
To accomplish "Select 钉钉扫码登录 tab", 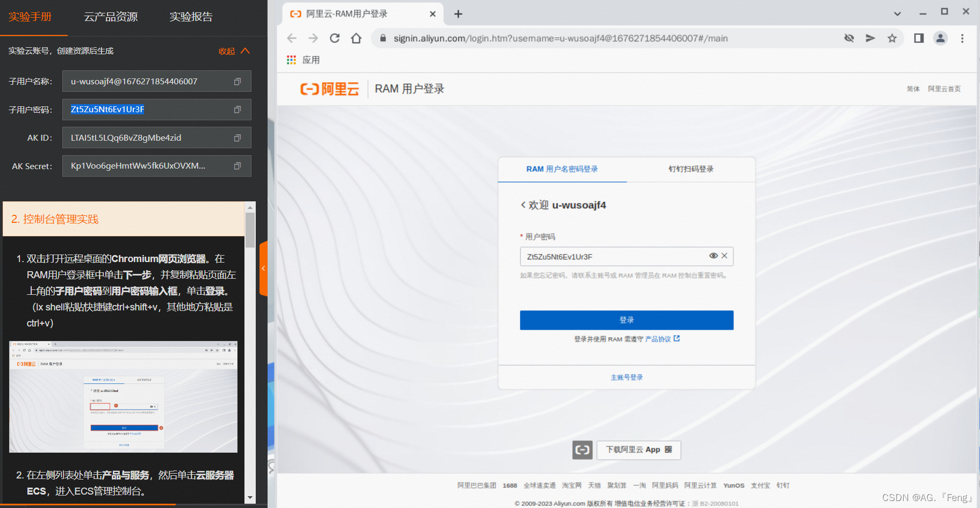I will (x=691, y=169).
